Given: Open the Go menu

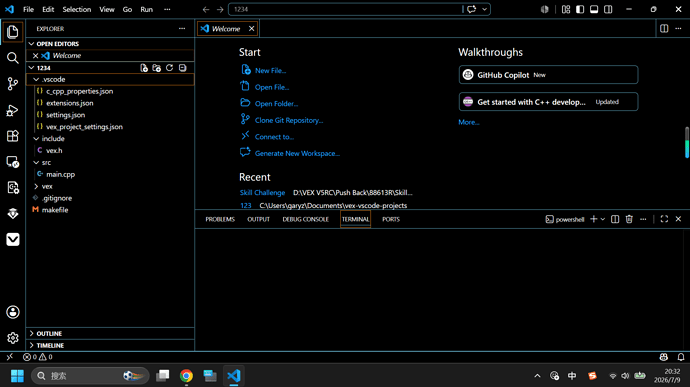Looking at the screenshot, I should point(127,9).
